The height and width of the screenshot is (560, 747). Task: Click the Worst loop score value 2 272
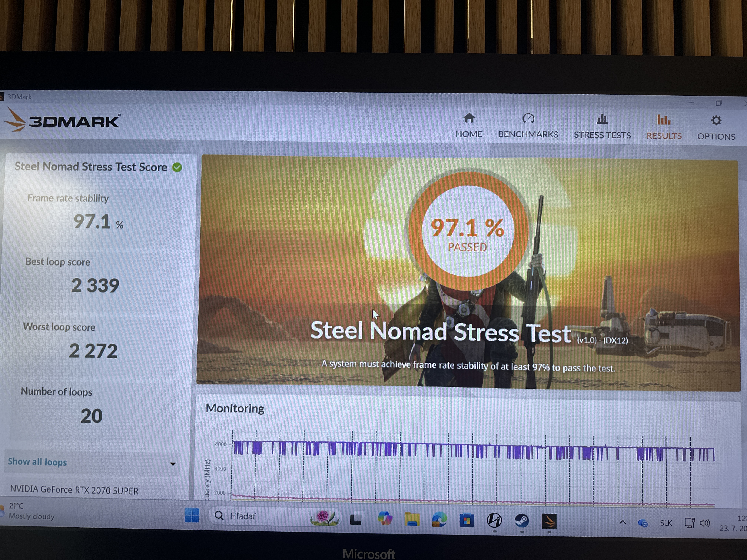pyautogui.click(x=93, y=351)
